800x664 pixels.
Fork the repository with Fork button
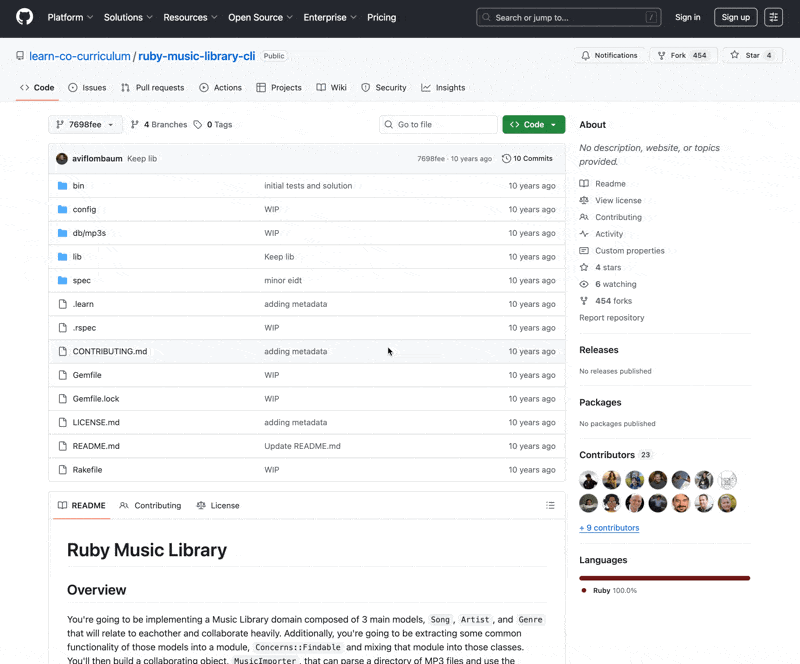click(683, 55)
